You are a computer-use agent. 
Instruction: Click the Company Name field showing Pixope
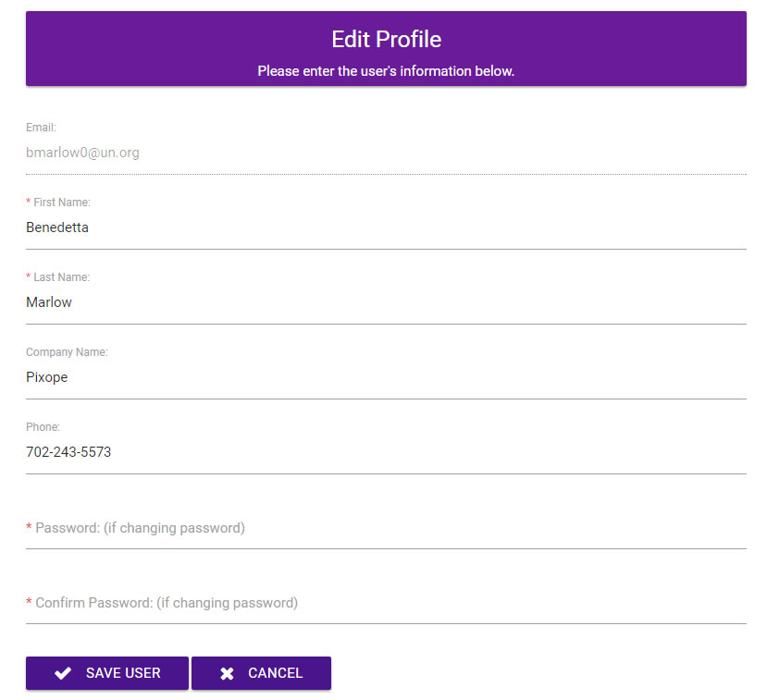pyautogui.click(x=386, y=377)
